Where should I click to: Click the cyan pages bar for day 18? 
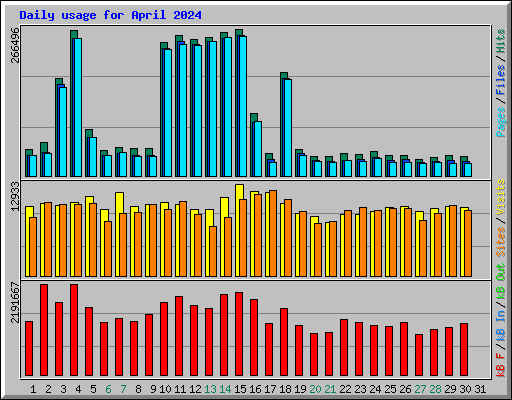[x=288, y=128]
